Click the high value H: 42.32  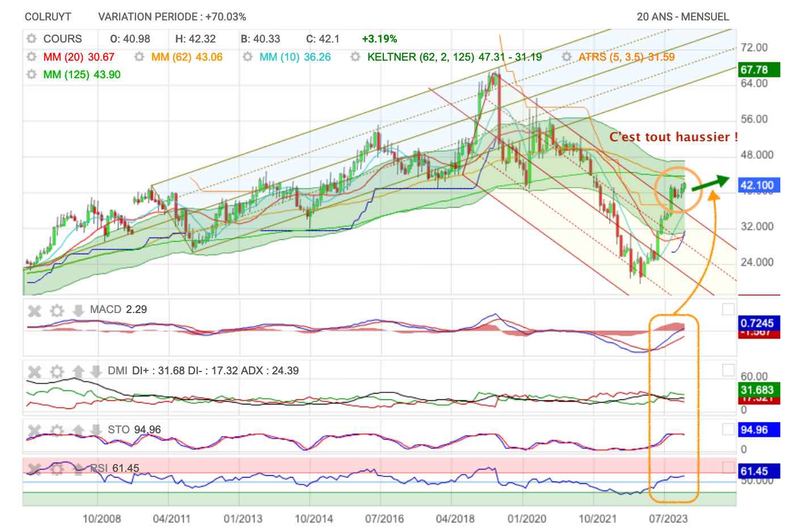[x=195, y=39]
